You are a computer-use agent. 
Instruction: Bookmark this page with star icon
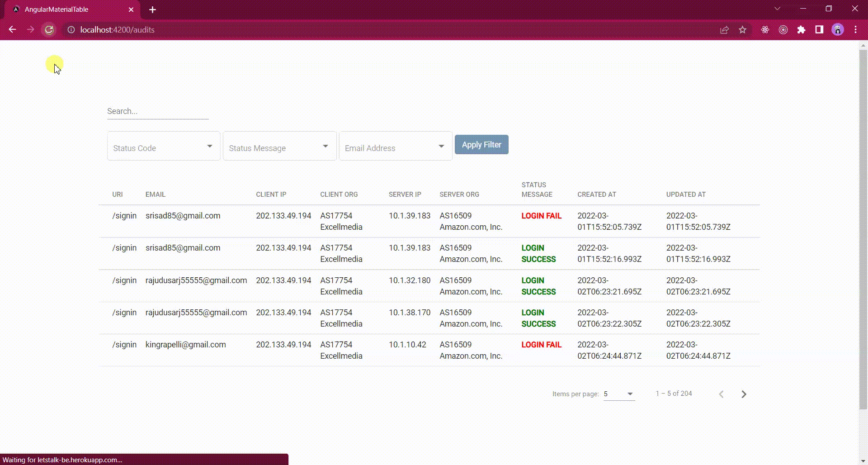742,30
